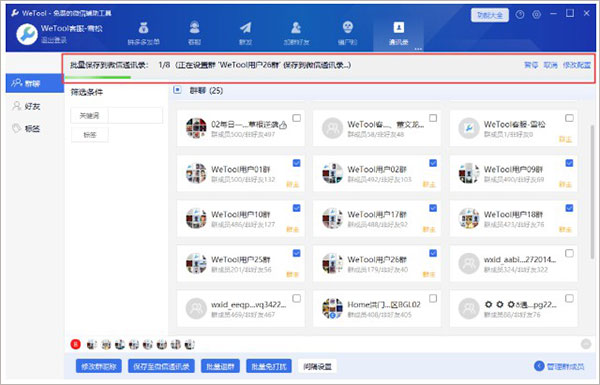Click the grey round icon right of selected avatars
The height and width of the screenshot is (385, 600).
586,344
